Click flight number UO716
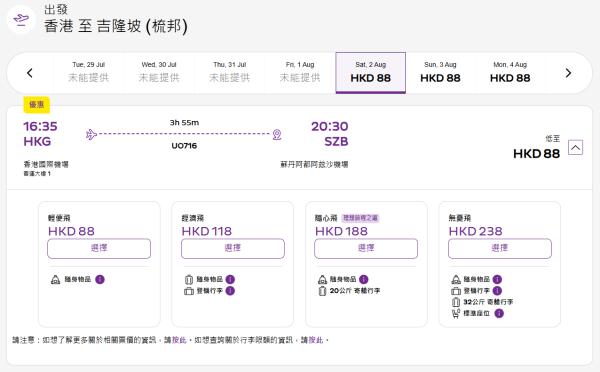This screenshot has height=372, width=600. point(184,146)
